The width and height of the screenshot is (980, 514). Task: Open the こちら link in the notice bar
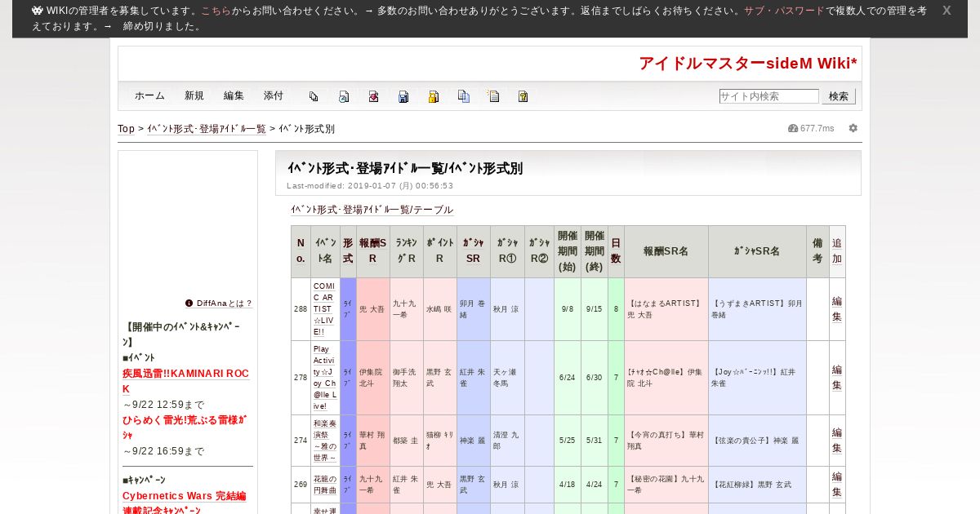(216, 11)
